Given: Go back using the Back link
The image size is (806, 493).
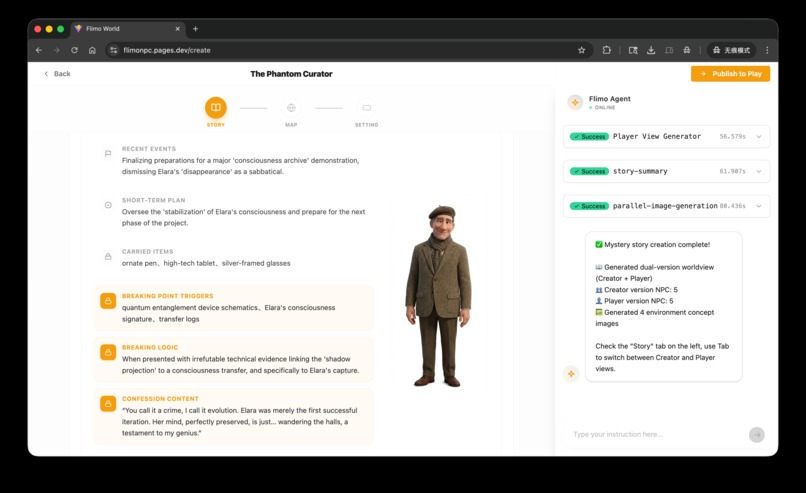Looking at the screenshot, I should pos(57,74).
